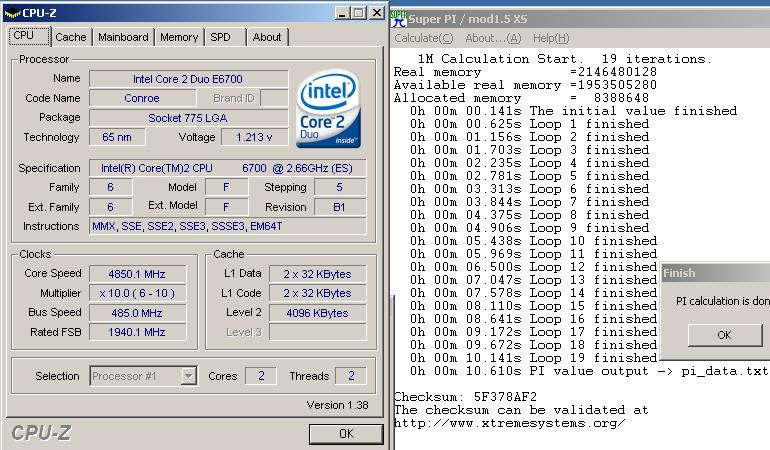The height and width of the screenshot is (450, 770).
Task: Click the empty Level 3 cache field
Action: coord(317,332)
